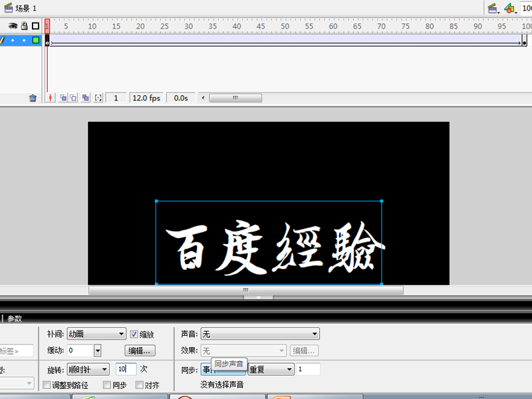Image resolution: width=532 pixels, height=399 pixels.
Task: Open the 效果 effect dropdown
Action: [243, 350]
